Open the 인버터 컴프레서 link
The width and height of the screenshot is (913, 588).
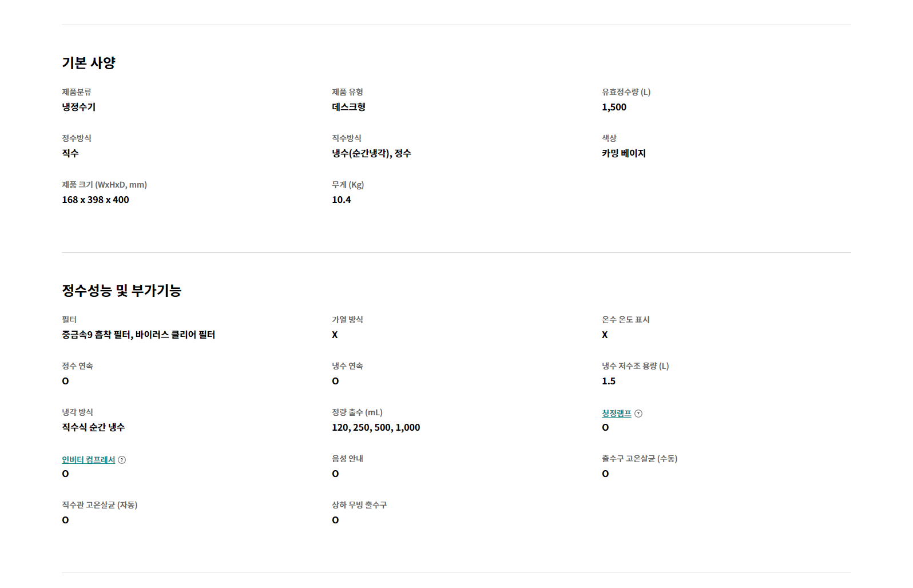89,460
